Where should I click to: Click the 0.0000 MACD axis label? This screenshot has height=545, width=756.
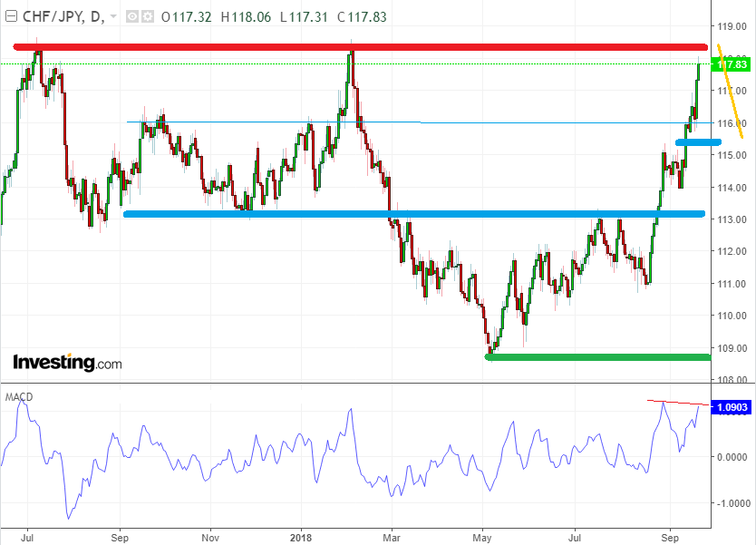pos(733,457)
